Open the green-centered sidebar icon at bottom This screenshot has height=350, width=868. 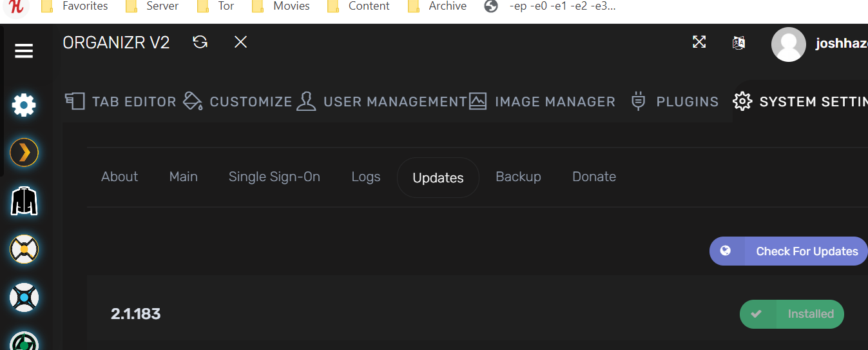(x=24, y=342)
